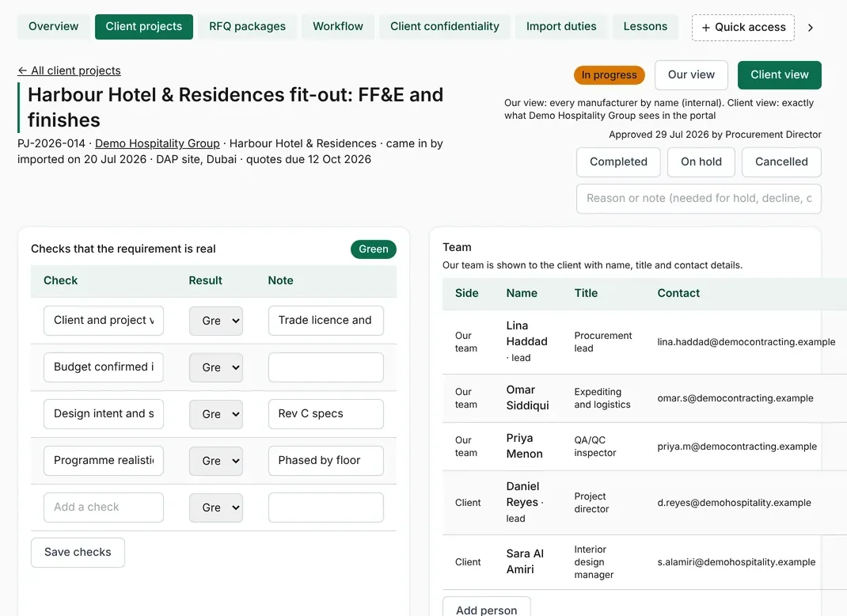Open the Import duties tab

click(561, 26)
